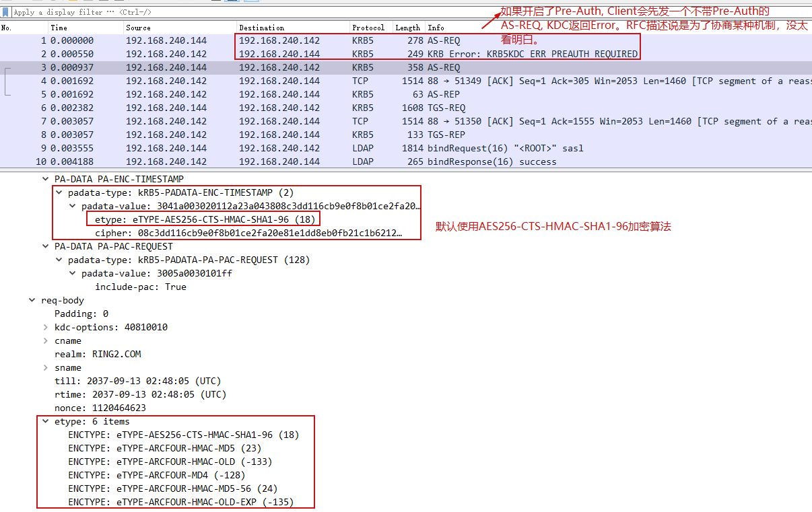The width and height of the screenshot is (812, 512).
Task: Expand the sname field
Action: click(x=46, y=367)
